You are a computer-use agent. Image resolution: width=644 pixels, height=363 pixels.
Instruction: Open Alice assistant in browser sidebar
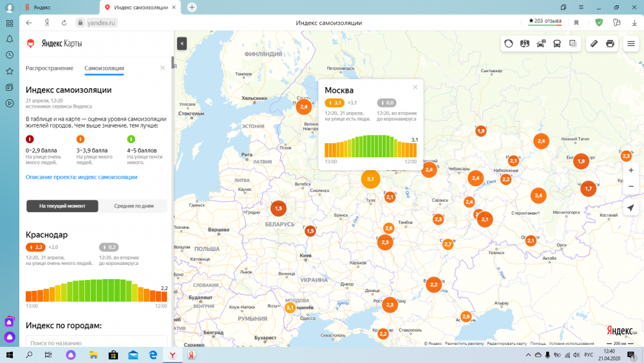(x=10, y=337)
